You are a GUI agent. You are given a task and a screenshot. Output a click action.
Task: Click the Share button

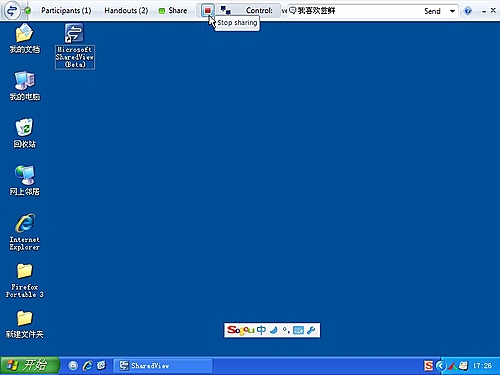173,11
